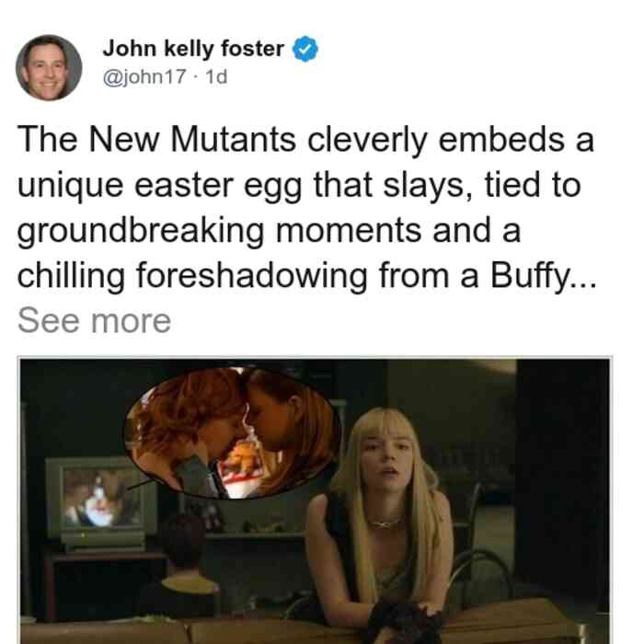Click the seated person watching TV
Viewport: 644px width, 644px height.
(184, 567)
